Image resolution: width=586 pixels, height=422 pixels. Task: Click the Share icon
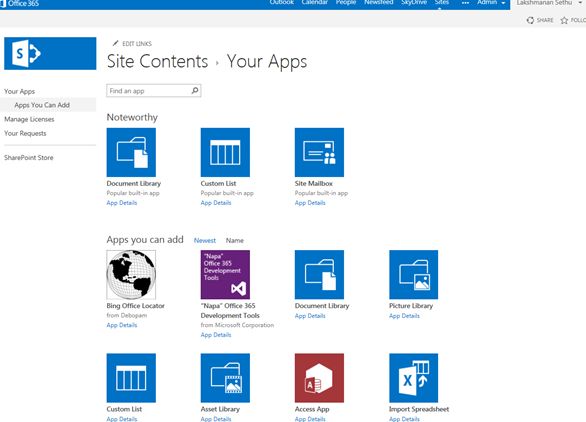530,20
